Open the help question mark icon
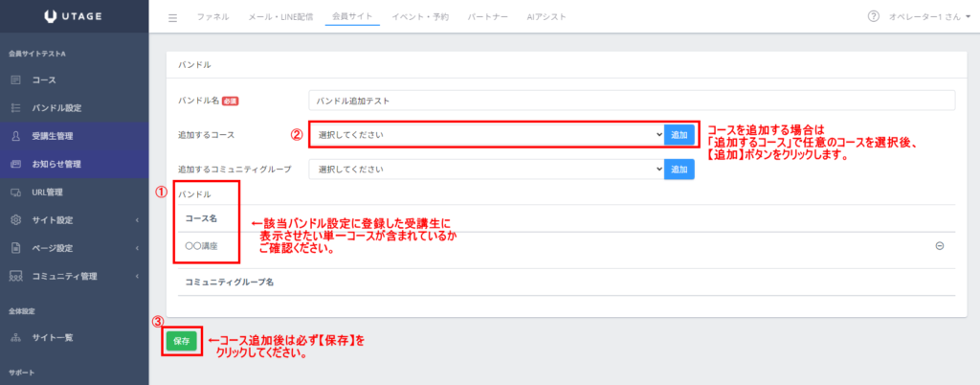The width and height of the screenshot is (980, 385). coord(874,16)
